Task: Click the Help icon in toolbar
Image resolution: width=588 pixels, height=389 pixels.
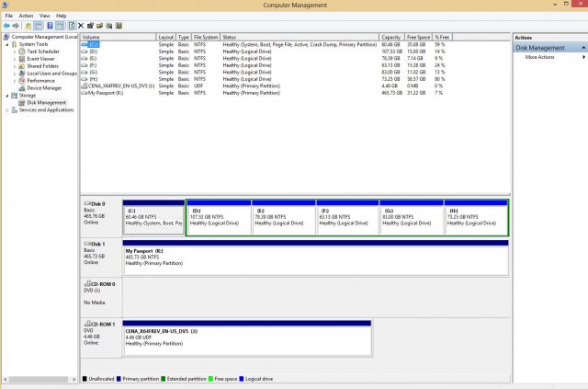Action: (x=50, y=25)
